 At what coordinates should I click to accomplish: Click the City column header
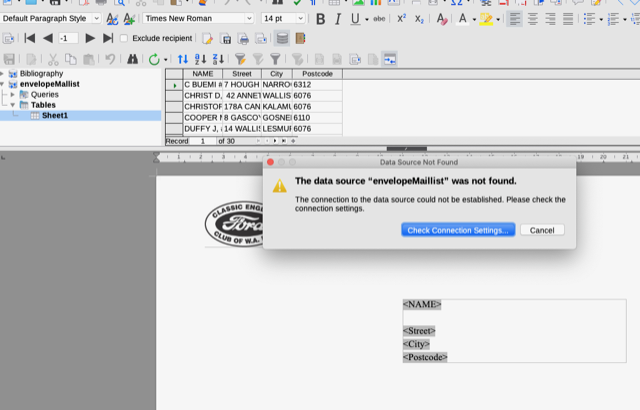point(277,74)
